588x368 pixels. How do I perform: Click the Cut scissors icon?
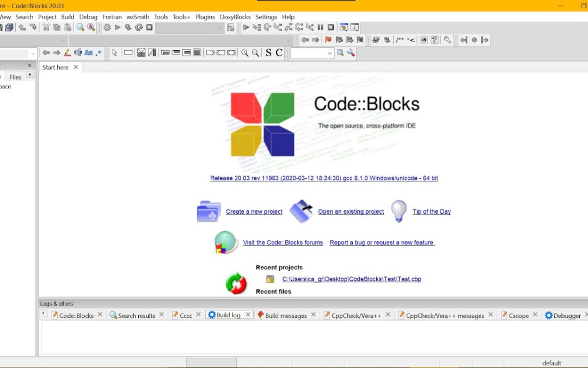pos(46,27)
